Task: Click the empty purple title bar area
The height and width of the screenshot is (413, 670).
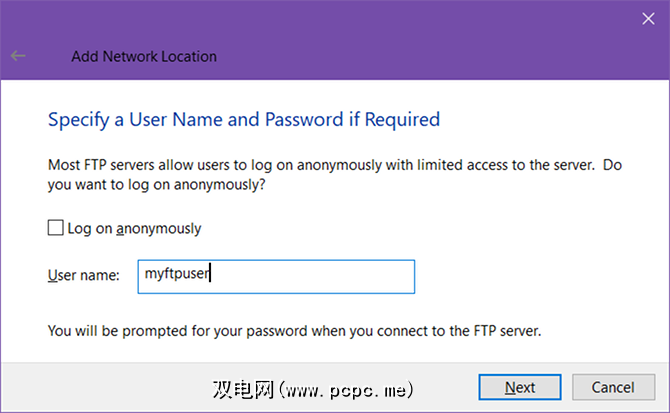Action: click(400, 30)
